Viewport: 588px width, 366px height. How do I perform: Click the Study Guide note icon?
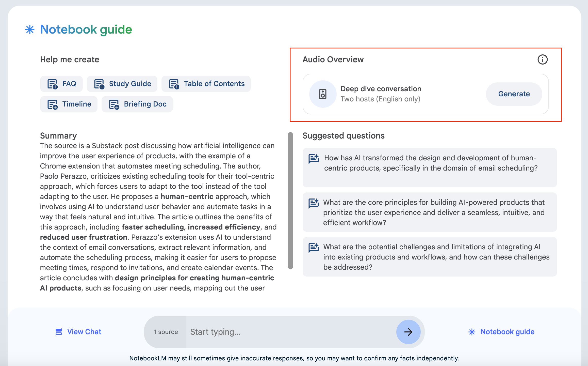click(x=99, y=84)
